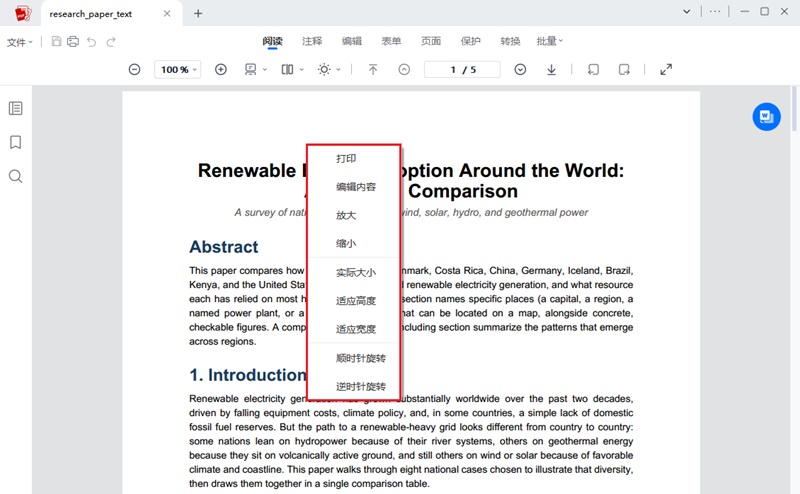Go to the next page arrow
Image resolution: width=800 pixels, height=494 pixels.
520,69
